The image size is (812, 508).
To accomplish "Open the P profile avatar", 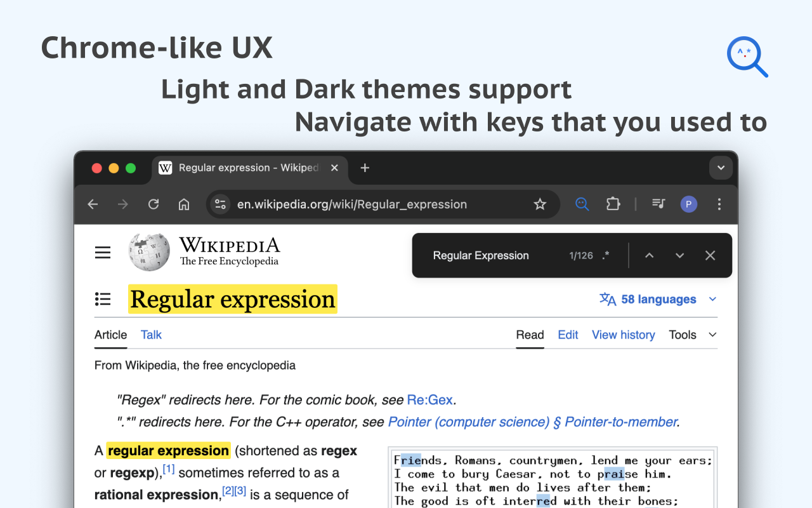I will [689, 204].
